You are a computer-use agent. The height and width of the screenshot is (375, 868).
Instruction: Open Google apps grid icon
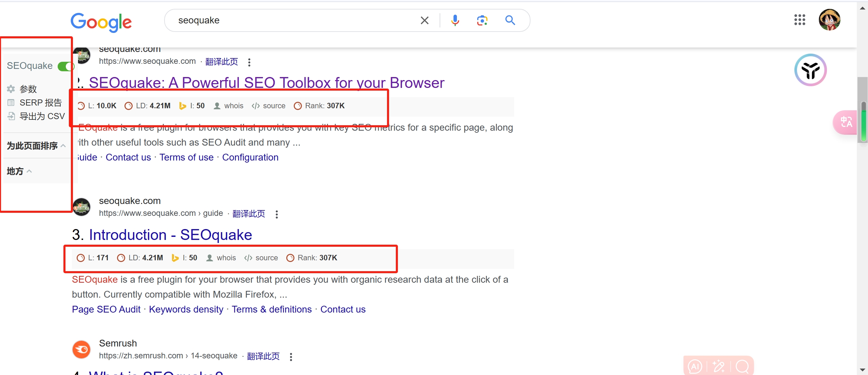(x=799, y=20)
